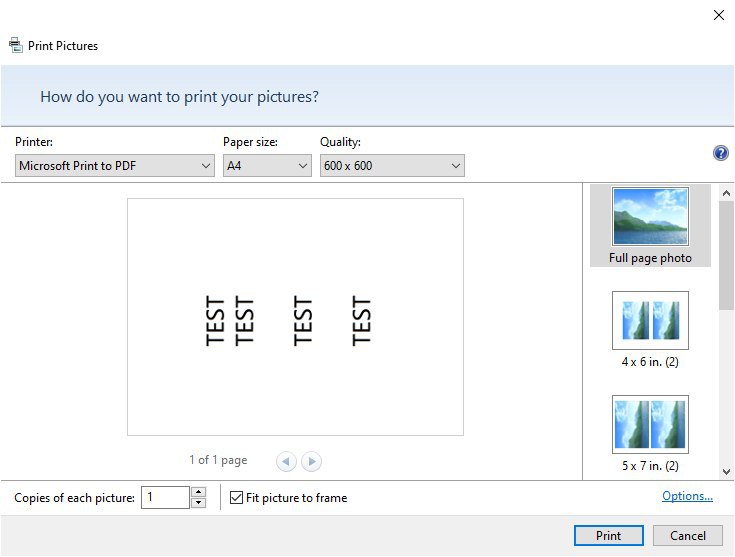Click the layout list scrollbar thumb
This screenshot has height=557, width=735.
click(727, 255)
